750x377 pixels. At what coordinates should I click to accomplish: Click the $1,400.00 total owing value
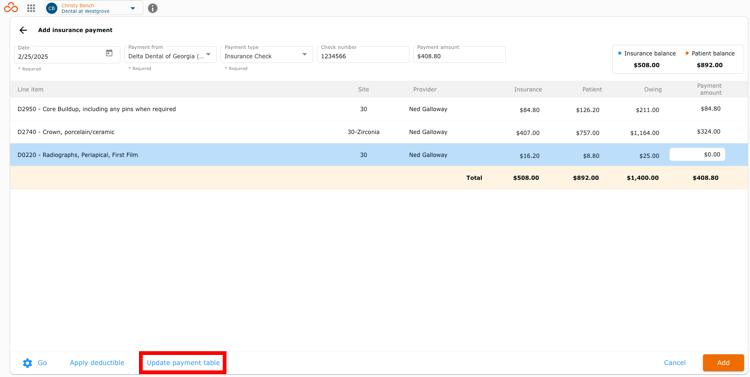[642, 178]
